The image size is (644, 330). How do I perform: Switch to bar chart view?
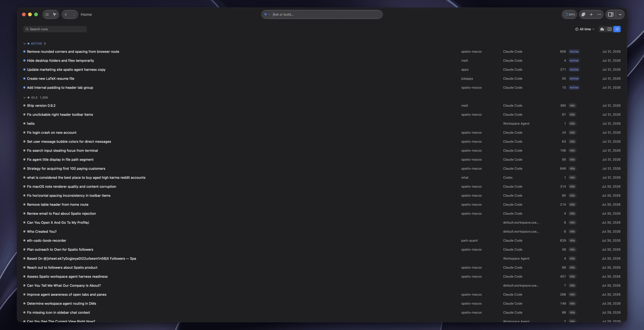602,29
